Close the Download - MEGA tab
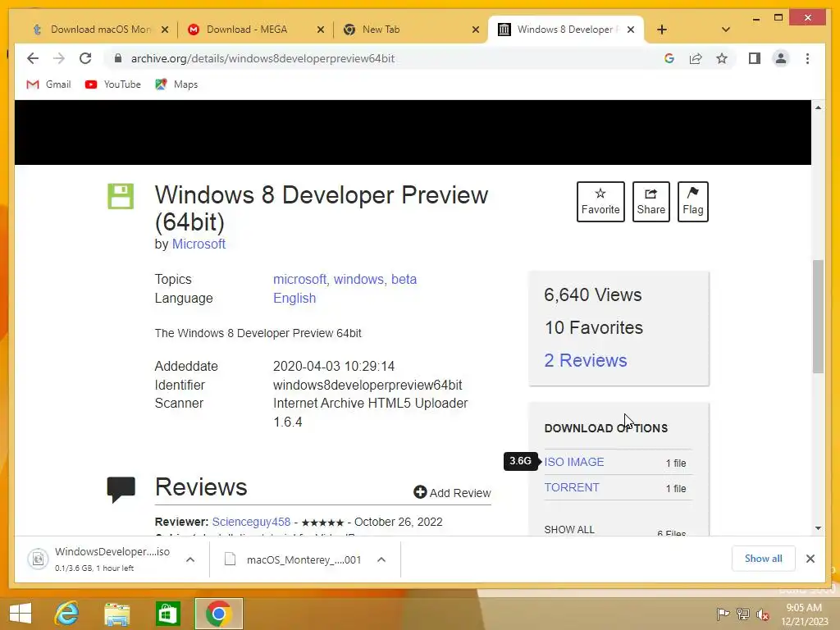The image size is (840, 630). click(321, 30)
